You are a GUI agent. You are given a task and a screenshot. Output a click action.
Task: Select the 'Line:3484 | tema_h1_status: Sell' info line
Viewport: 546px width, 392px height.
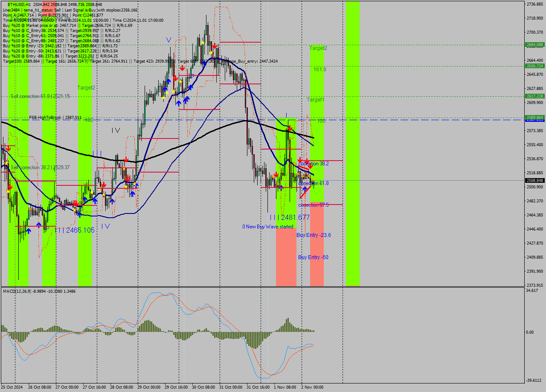70,10
